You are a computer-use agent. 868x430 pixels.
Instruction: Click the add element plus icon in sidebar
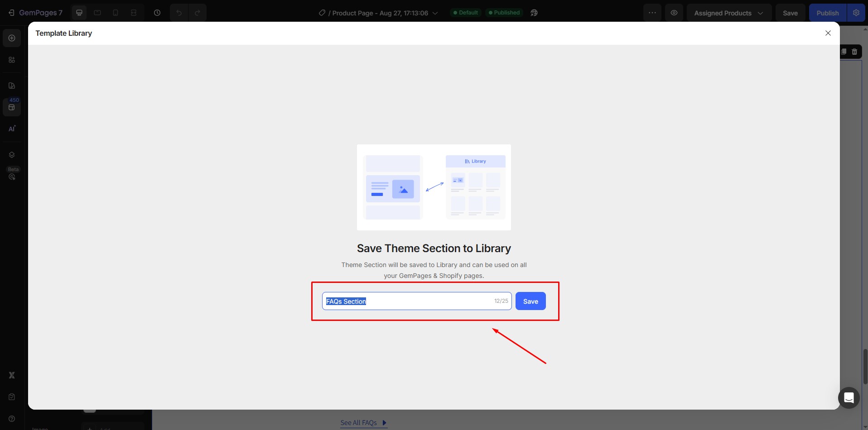12,38
